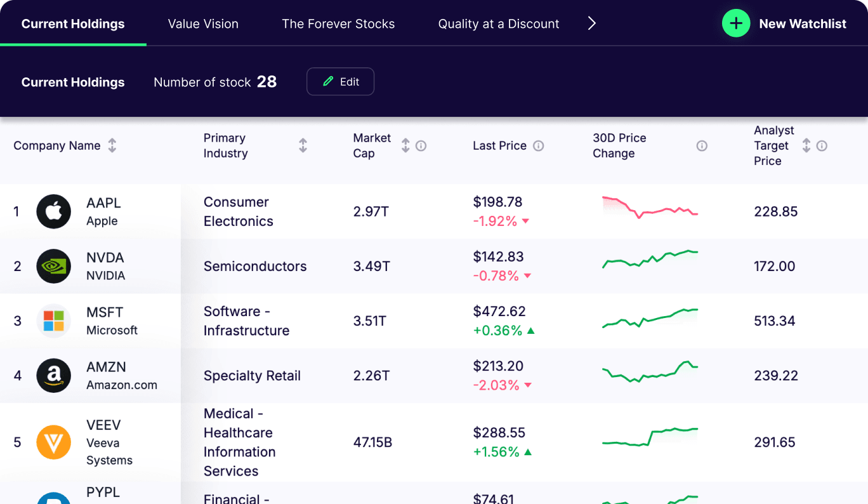Image resolution: width=868 pixels, height=504 pixels.
Task: Click the Last Price column header
Action: [499, 145]
